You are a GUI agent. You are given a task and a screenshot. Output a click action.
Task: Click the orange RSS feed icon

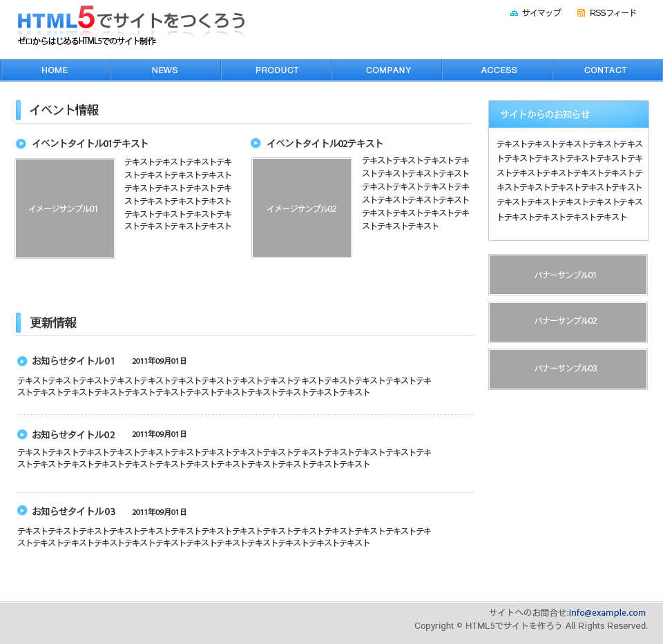click(x=581, y=13)
